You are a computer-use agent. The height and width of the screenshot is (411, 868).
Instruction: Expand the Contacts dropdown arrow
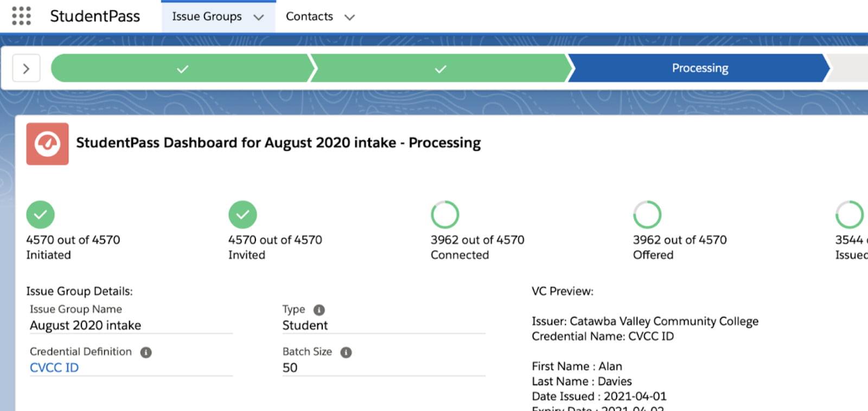[350, 17]
